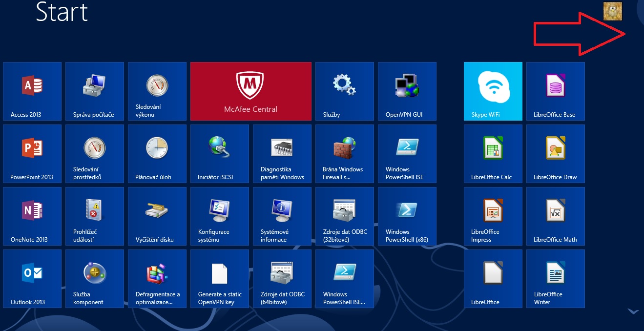Screen dimensions: 644x331
Task: Launch OpenVPN GUI tile
Action: point(407,91)
